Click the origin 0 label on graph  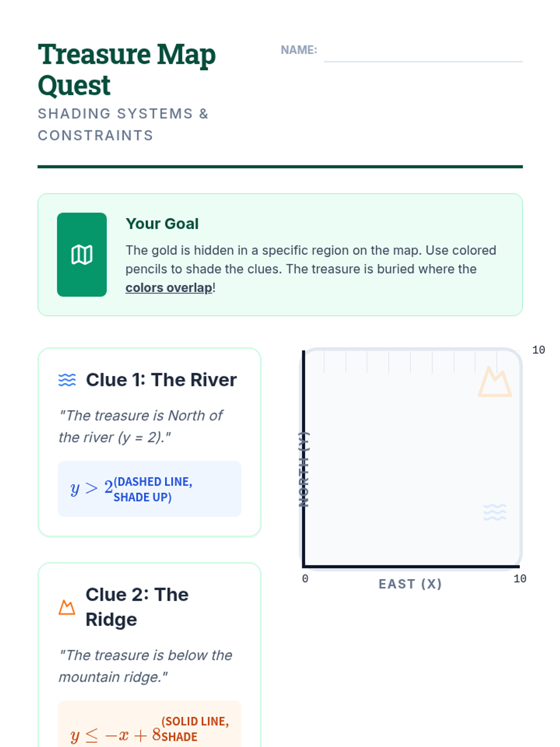pos(305,579)
